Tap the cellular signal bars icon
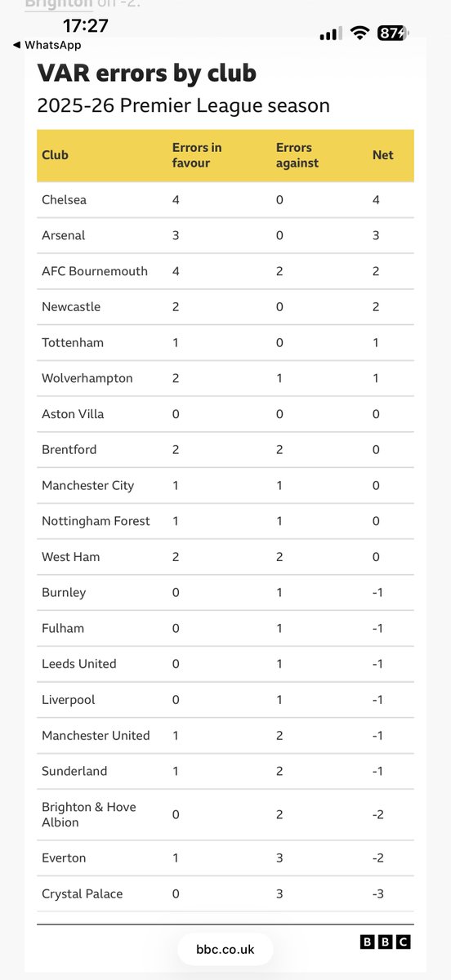Image resolution: width=451 pixels, height=980 pixels. (x=330, y=34)
